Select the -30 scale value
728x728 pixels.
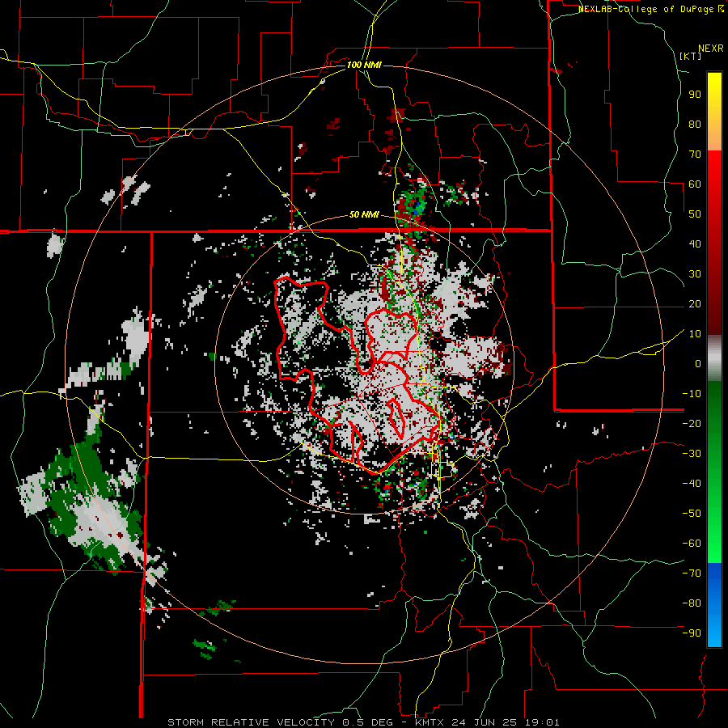692,454
